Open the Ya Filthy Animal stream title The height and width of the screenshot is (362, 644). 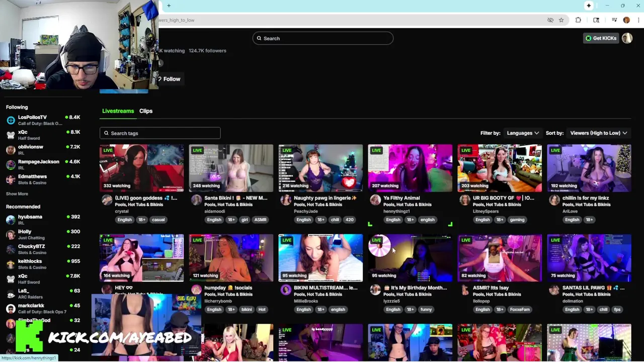pos(401,198)
